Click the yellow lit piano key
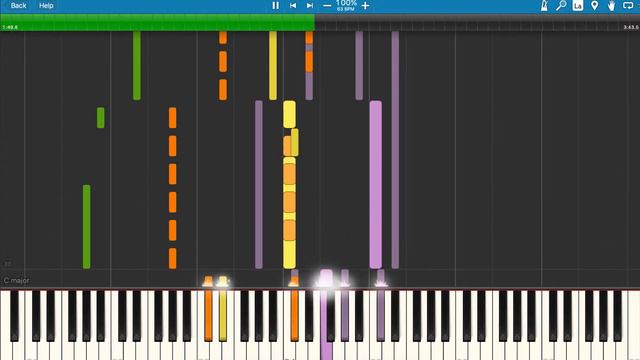 [x=223, y=316]
